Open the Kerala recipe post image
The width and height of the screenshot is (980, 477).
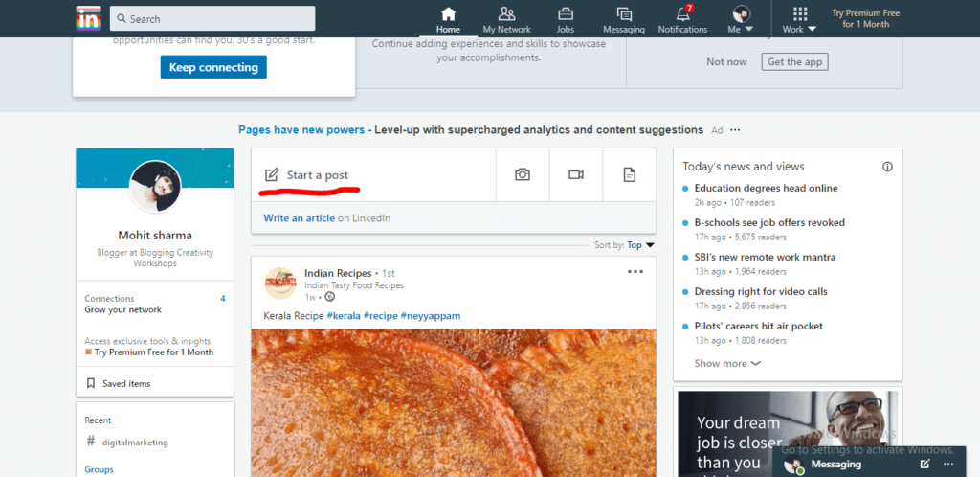pos(454,402)
